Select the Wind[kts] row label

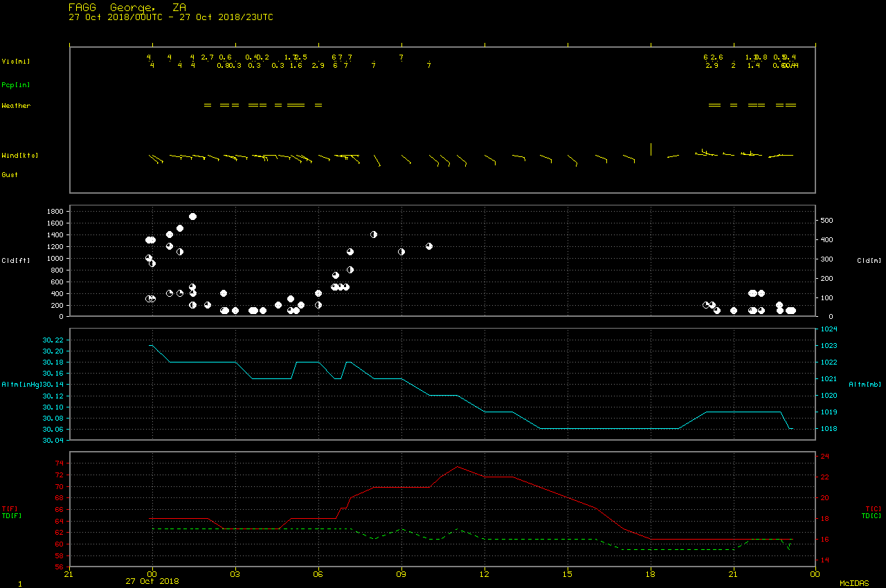19,156
